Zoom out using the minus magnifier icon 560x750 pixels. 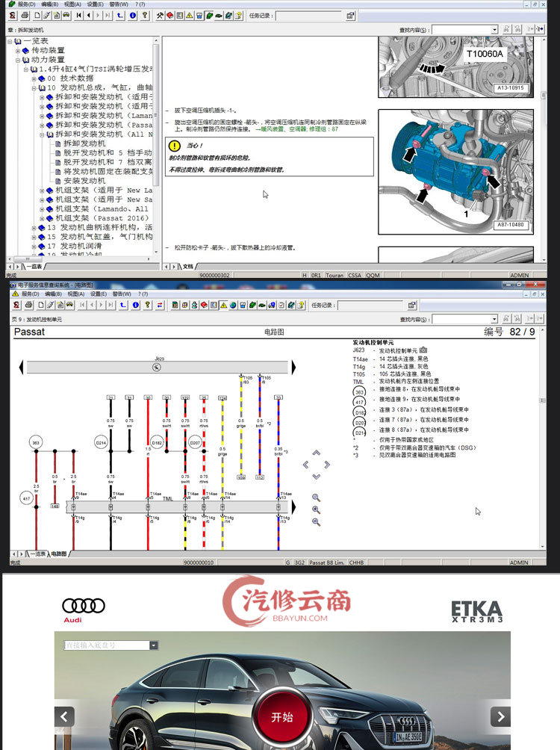coord(316,522)
